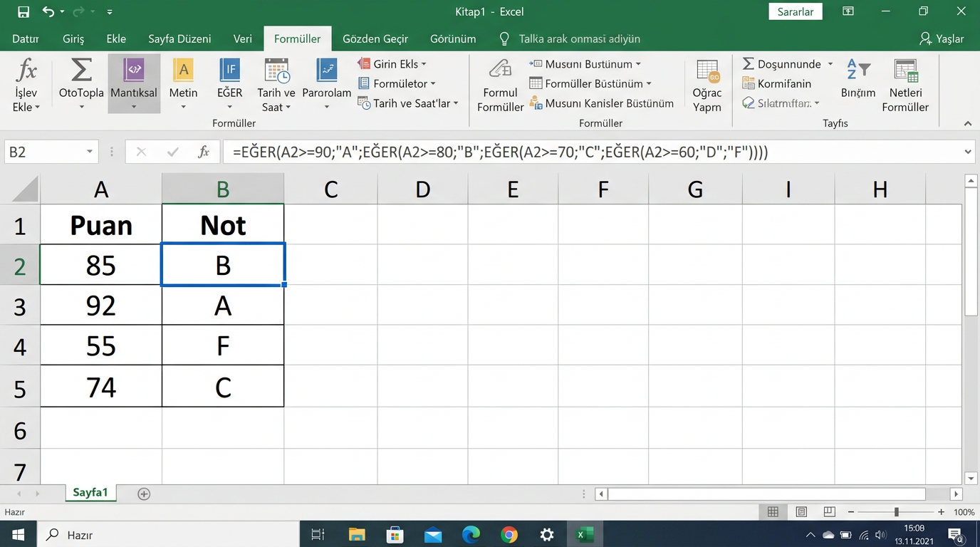Click the Save icon in title bar

[24, 12]
